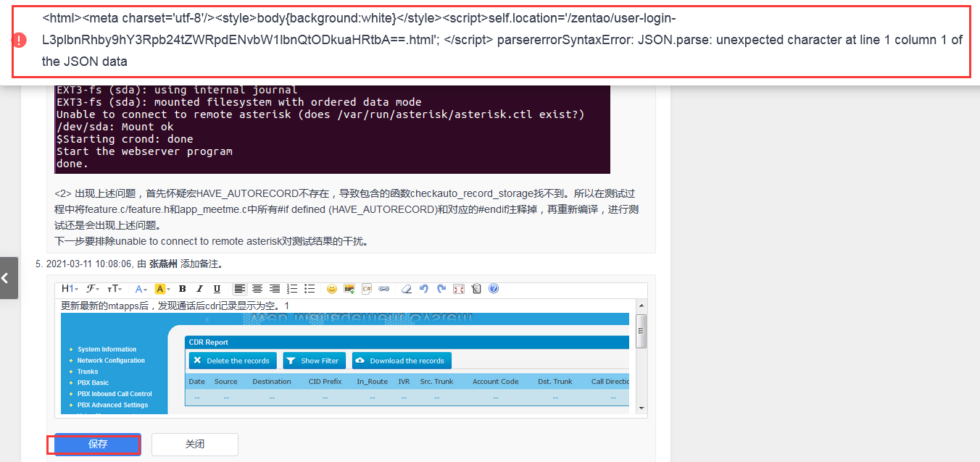Redo the last edit
Viewport: 980px width, 462px height.
click(441, 289)
